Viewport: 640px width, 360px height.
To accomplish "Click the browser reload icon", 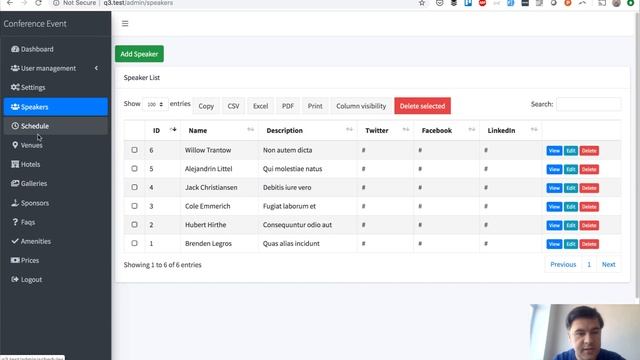I will click(x=38, y=3).
